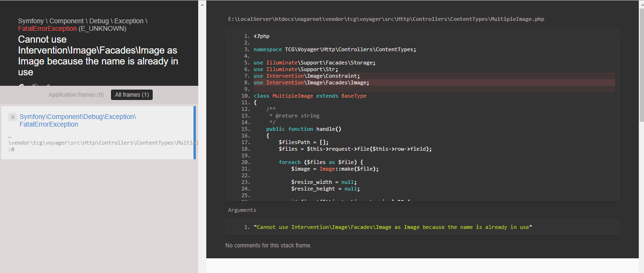Select the quoted error message under Arguments

coord(393,227)
